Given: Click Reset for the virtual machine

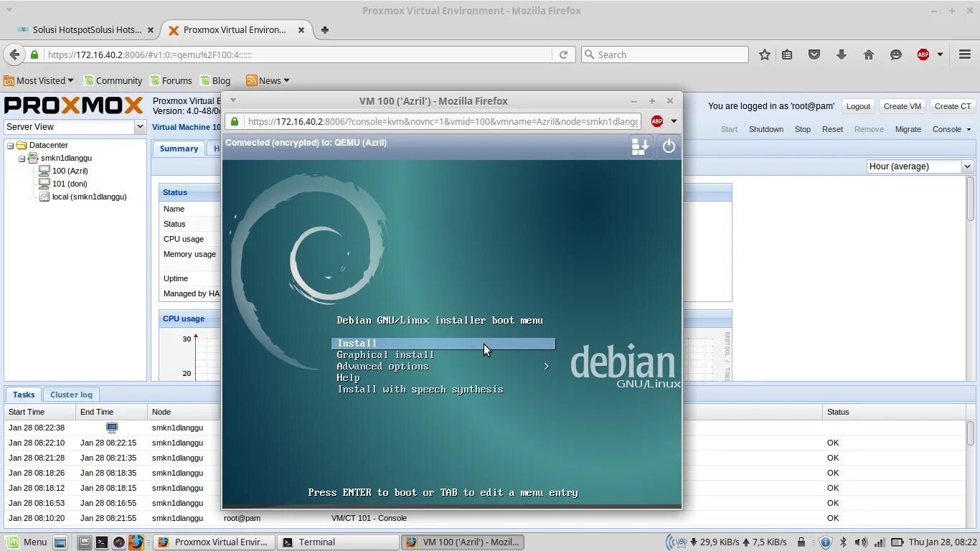Looking at the screenshot, I should point(832,129).
